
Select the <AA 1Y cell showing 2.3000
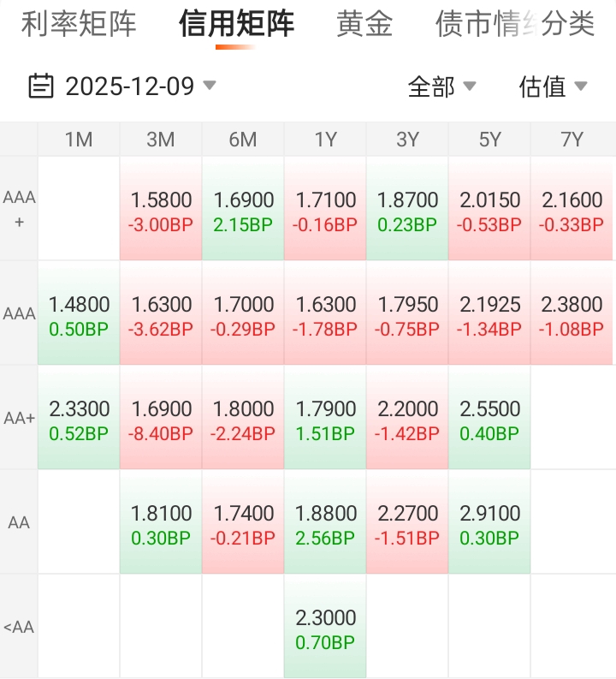click(325, 629)
